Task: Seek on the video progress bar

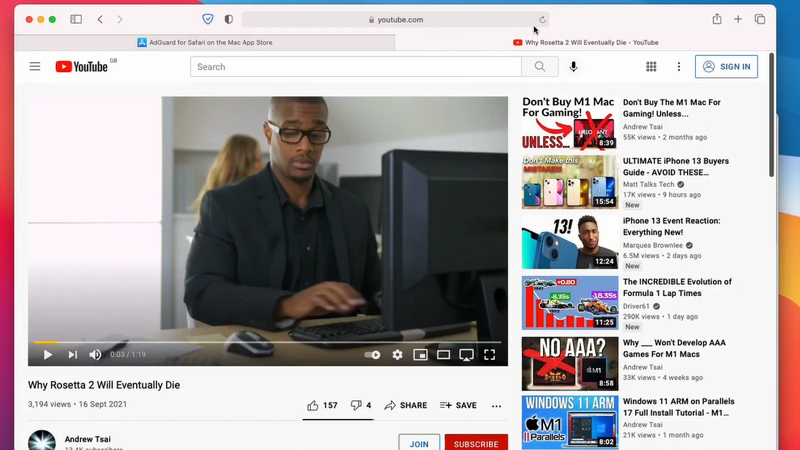Action: tap(268, 342)
